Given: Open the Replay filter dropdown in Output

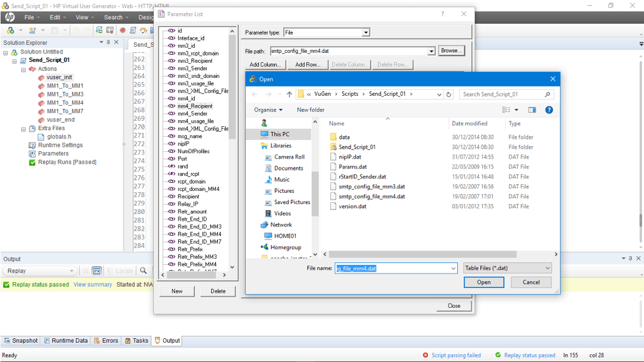Looking at the screenshot, I should coord(71,271).
